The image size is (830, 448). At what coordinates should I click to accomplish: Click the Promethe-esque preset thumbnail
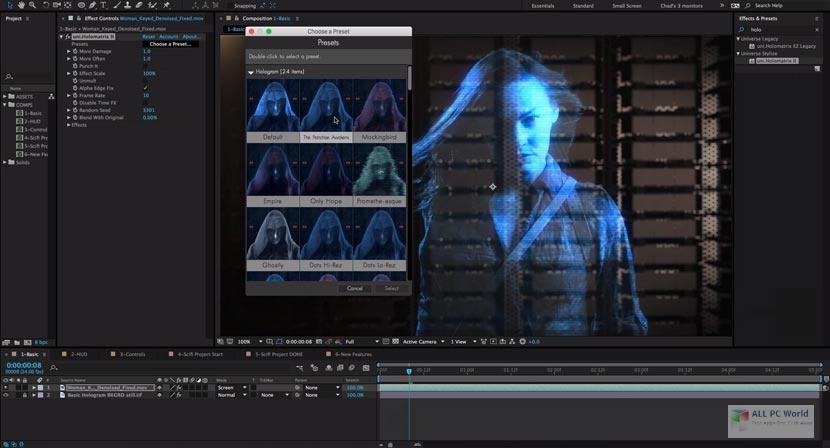(379, 170)
